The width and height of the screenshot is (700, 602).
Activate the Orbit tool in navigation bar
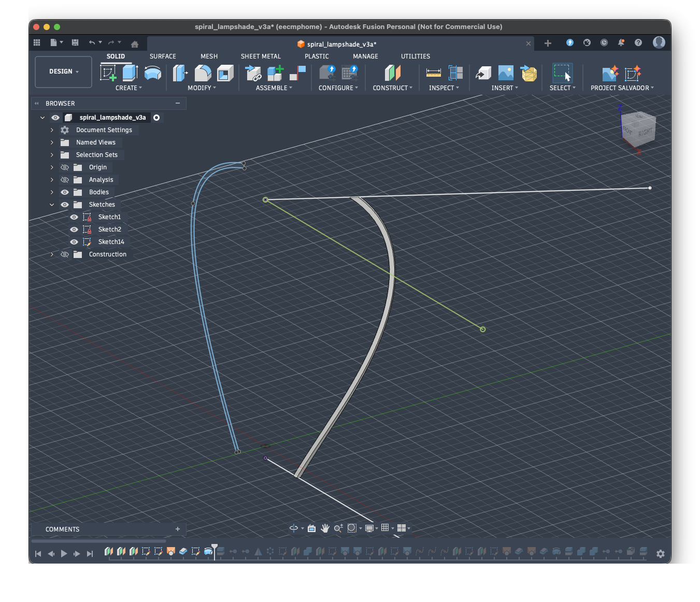pyautogui.click(x=293, y=528)
